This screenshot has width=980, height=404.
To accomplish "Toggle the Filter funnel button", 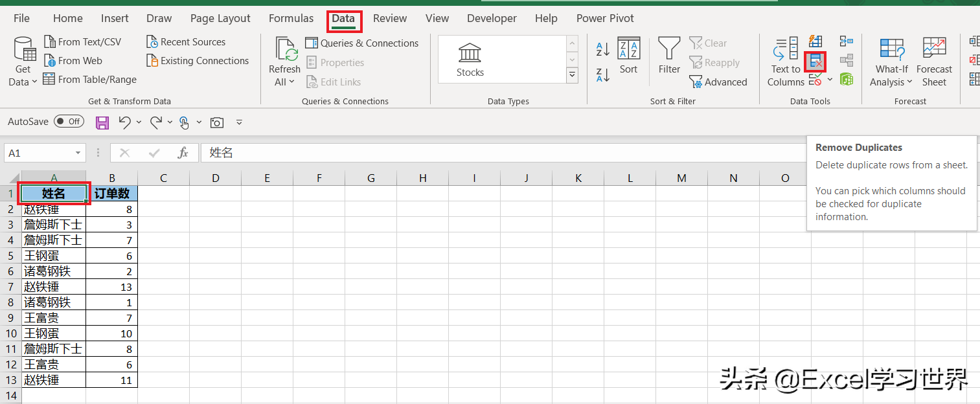I will pos(669,56).
